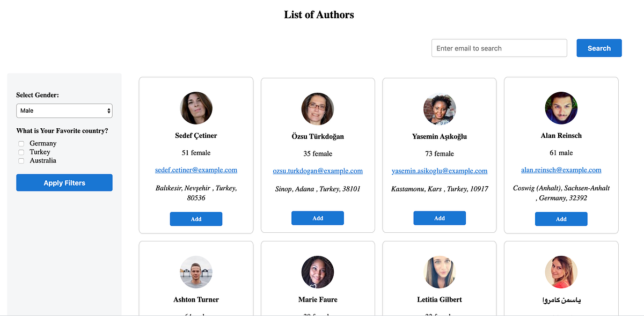Click Alan Reinsch's avatar
Viewport: 644px width, 316px height.
click(x=561, y=108)
